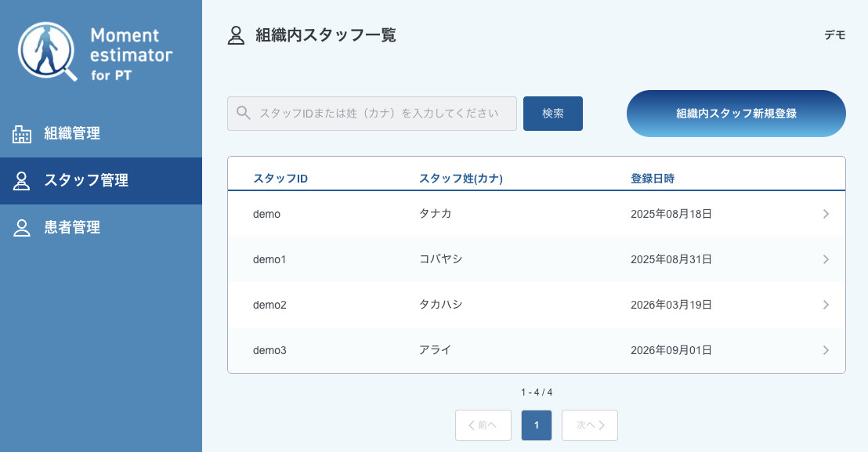Click the name cell アライ
Screen dimensions: 868x452
tap(435, 349)
